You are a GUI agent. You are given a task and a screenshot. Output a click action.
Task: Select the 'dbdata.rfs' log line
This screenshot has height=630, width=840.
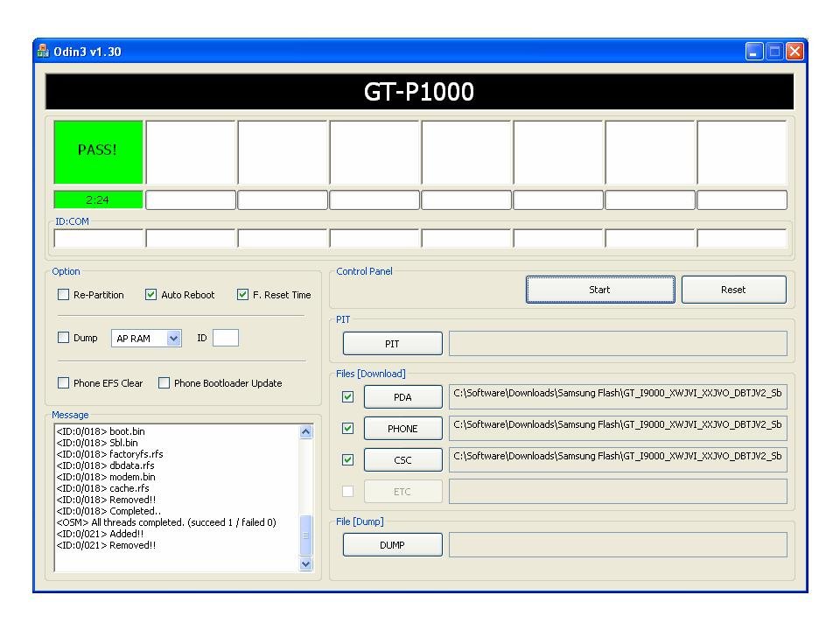point(106,465)
